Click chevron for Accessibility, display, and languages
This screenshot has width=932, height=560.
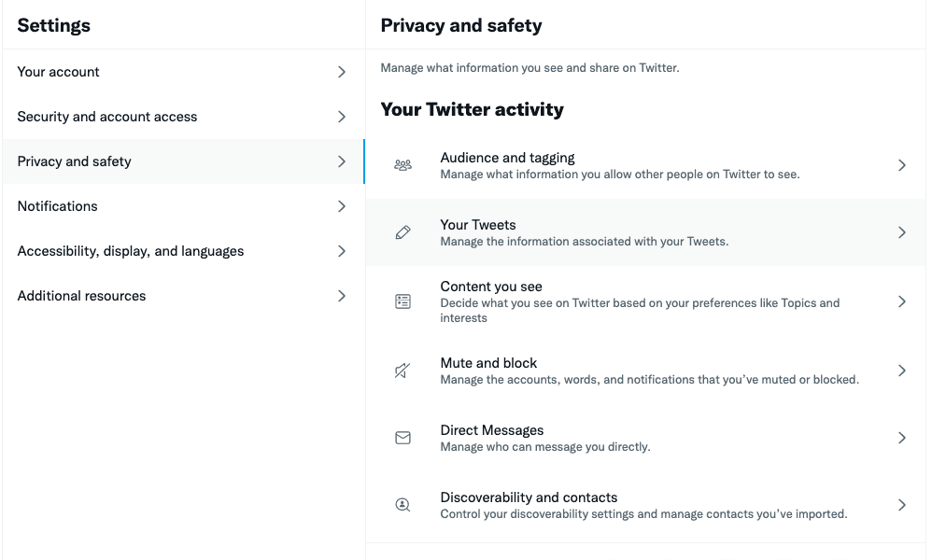341,251
